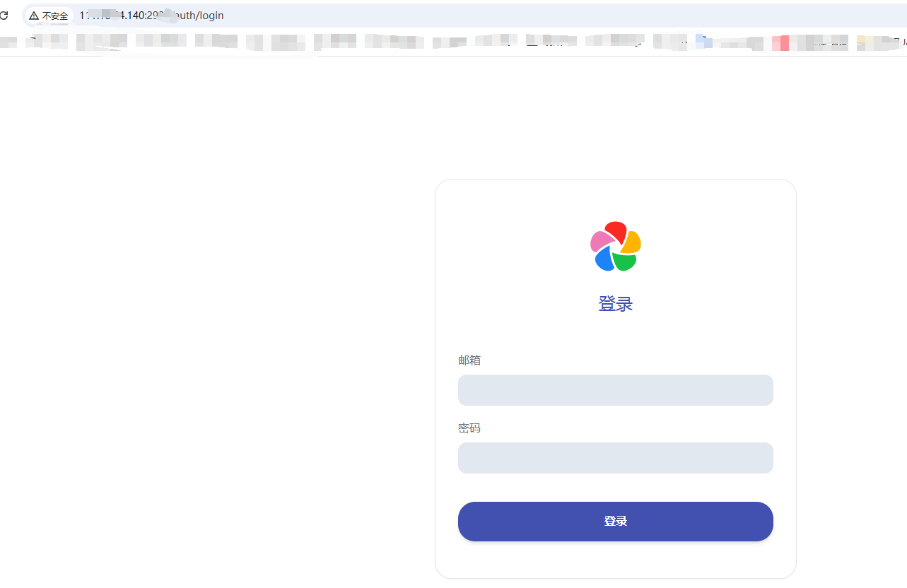Click the 登录 heading text
The height and width of the screenshot is (588, 907).
tap(616, 304)
